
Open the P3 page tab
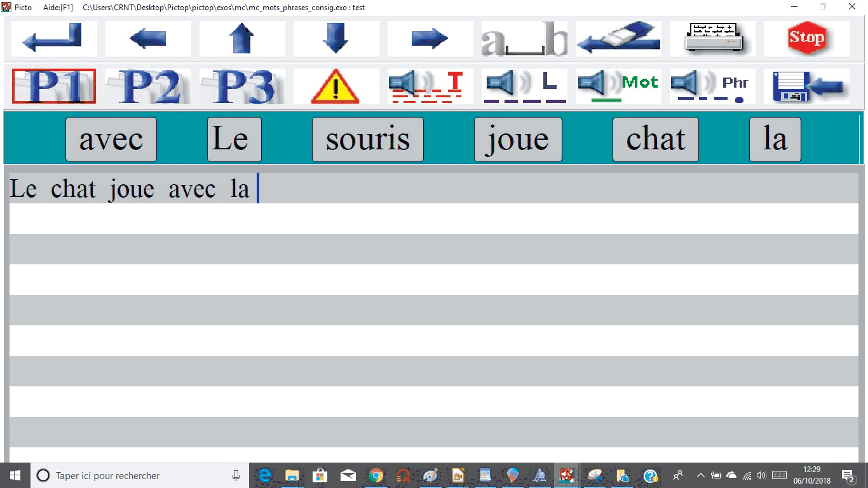coord(241,86)
